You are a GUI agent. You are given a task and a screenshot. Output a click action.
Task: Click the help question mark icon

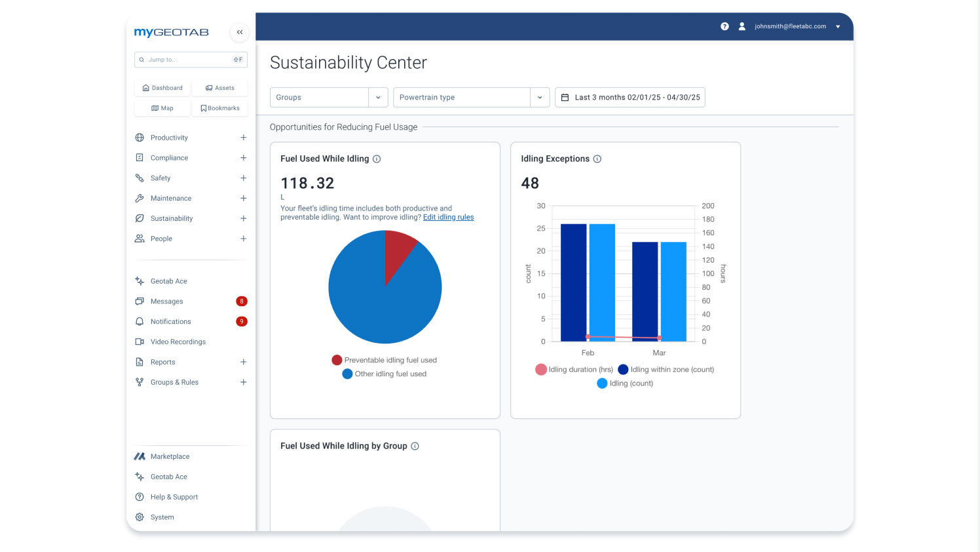pyautogui.click(x=725, y=26)
